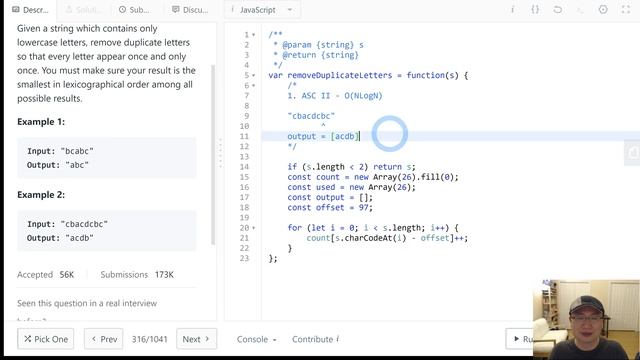
Task: Switch to the Discuss tab
Action: (x=190, y=10)
